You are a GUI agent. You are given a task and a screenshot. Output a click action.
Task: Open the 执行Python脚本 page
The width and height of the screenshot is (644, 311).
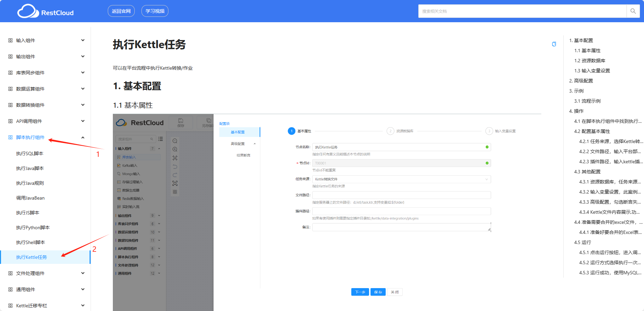coord(33,228)
